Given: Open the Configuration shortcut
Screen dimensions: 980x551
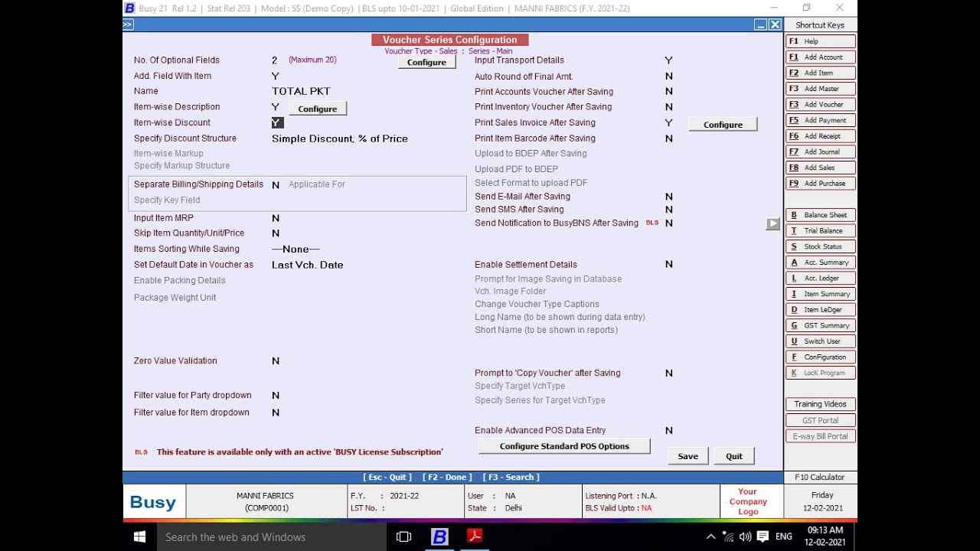Looking at the screenshot, I should [820, 357].
